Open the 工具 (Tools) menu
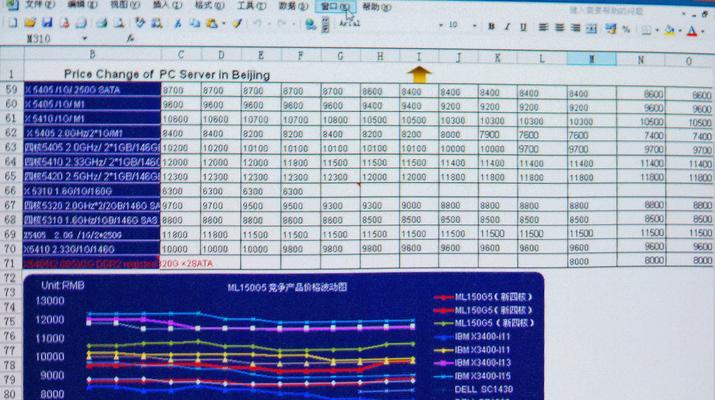The height and width of the screenshot is (400, 715). (x=251, y=6)
